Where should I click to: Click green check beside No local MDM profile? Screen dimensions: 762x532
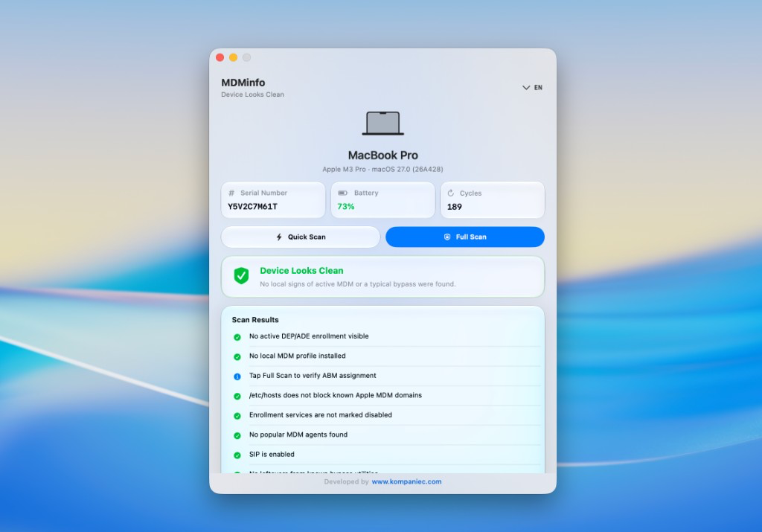[237, 357]
